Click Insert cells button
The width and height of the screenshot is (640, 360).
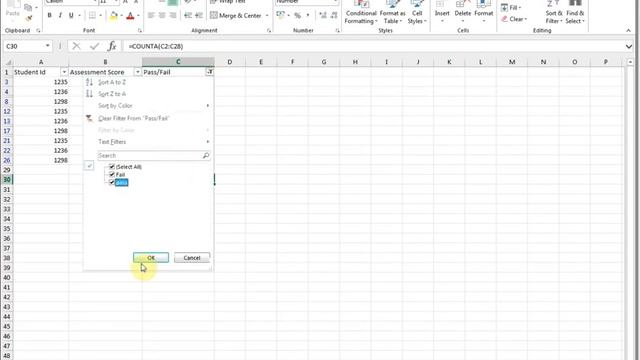(442, 12)
